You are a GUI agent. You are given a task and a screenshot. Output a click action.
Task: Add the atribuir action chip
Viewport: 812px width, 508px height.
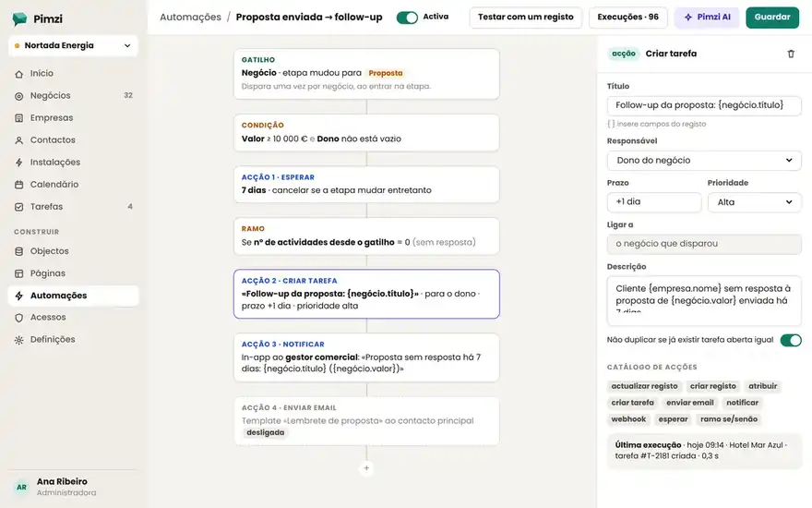763,386
